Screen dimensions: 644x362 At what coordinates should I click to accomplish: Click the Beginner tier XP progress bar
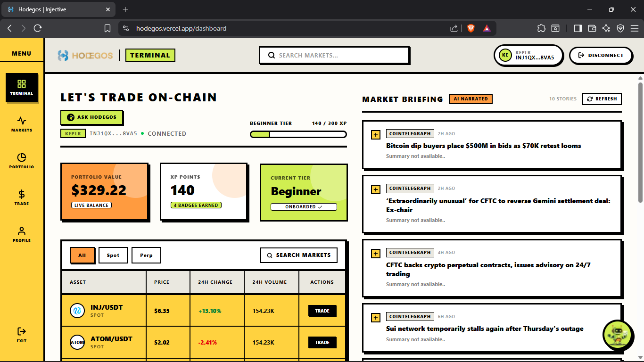click(298, 134)
